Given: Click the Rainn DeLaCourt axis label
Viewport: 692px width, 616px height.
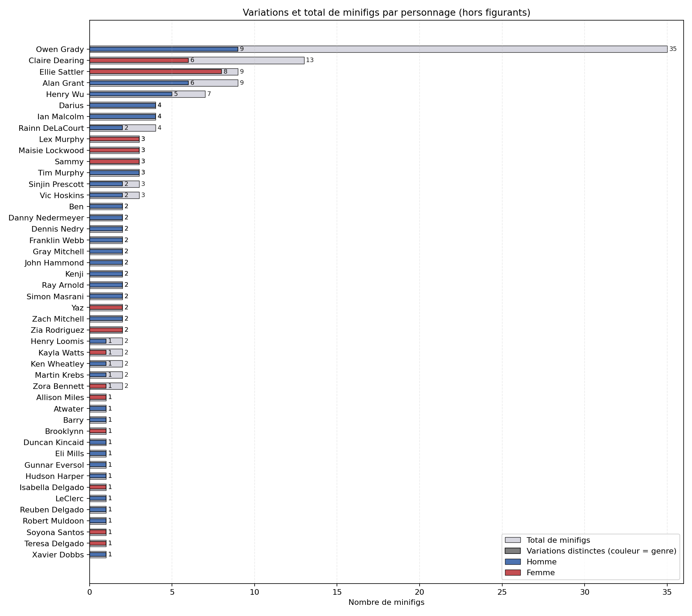Looking at the screenshot, I should pos(51,128).
